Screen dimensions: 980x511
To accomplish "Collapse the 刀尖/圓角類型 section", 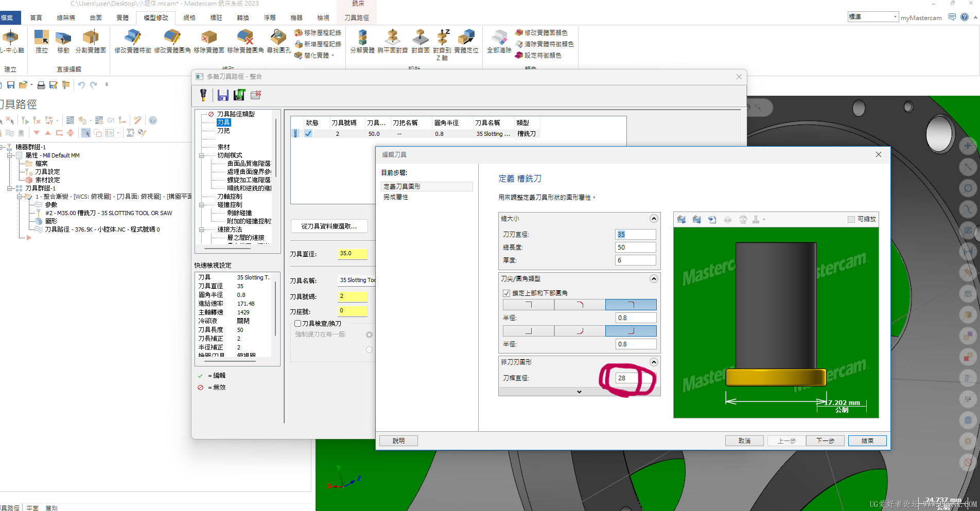I will tap(654, 279).
